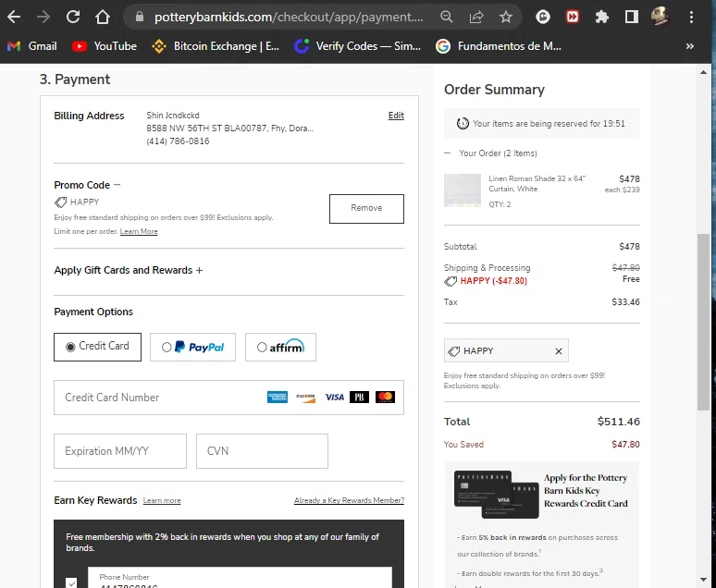Open the zoom magnifier in address bar

click(447, 18)
